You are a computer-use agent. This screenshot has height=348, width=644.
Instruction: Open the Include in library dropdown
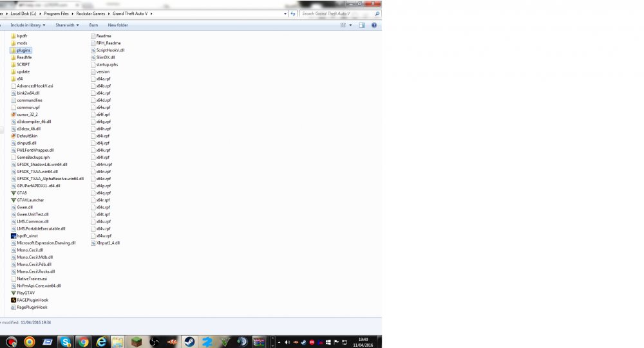point(28,25)
